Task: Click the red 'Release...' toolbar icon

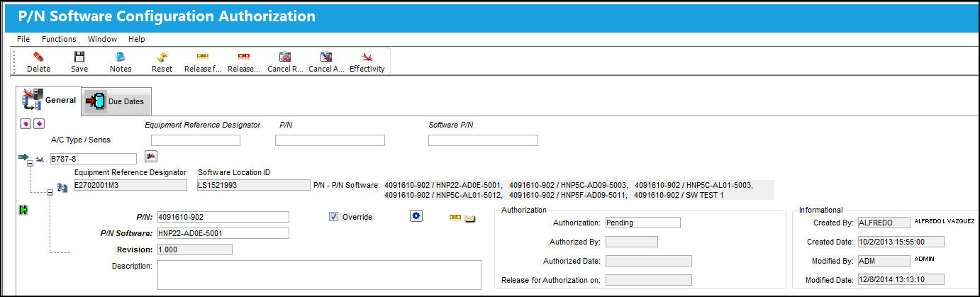Action: pos(244,56)
